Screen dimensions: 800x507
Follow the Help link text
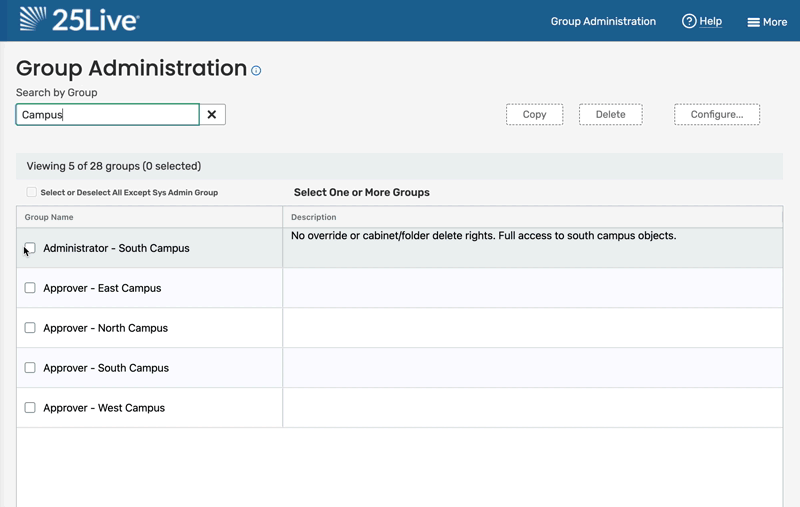tap(711, 21)
